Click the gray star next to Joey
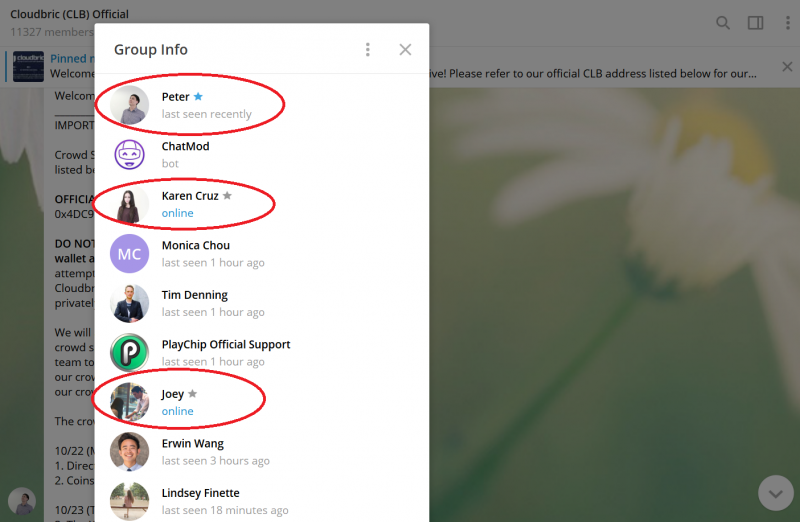Screen dimensions: 800x522 [192, 393]
